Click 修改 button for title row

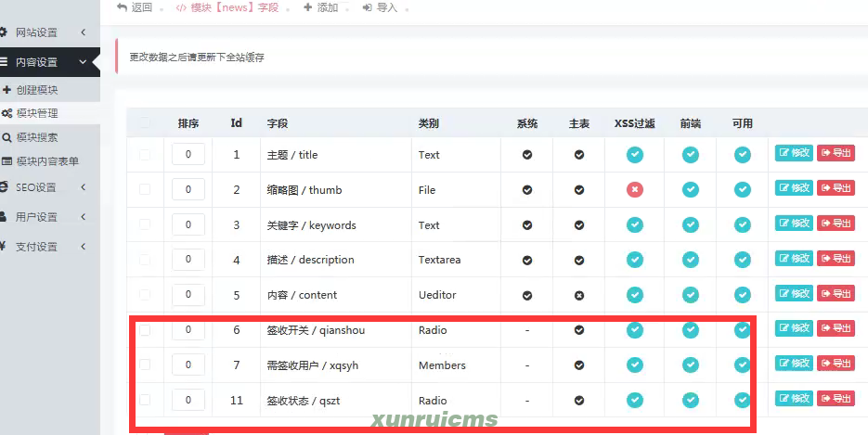[794, 153]
